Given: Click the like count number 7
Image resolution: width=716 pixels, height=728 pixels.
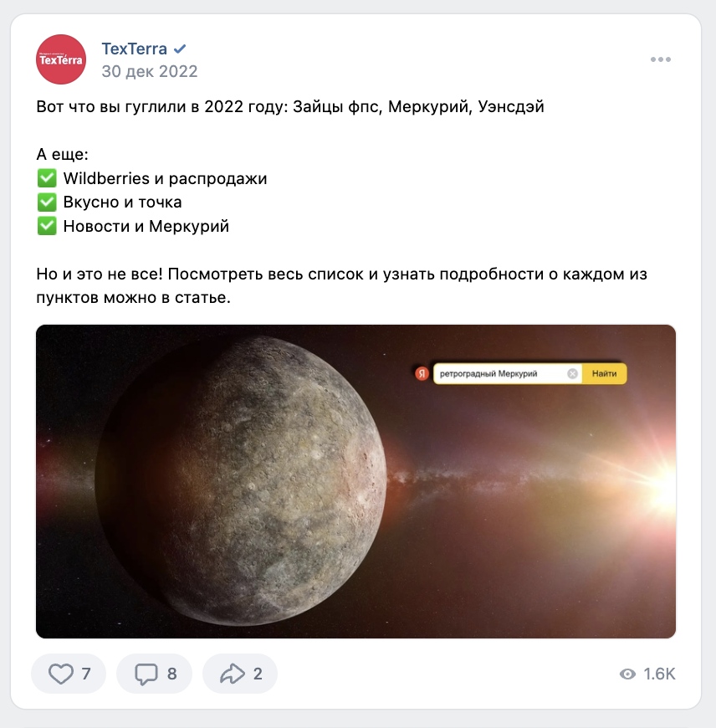Looking at the screenshot, I should tap(86, 674).
